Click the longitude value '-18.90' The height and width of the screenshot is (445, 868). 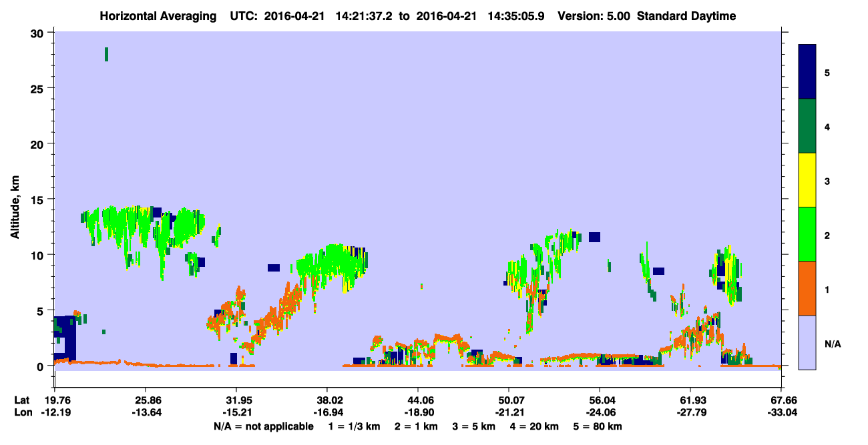(x=418, y=412)
